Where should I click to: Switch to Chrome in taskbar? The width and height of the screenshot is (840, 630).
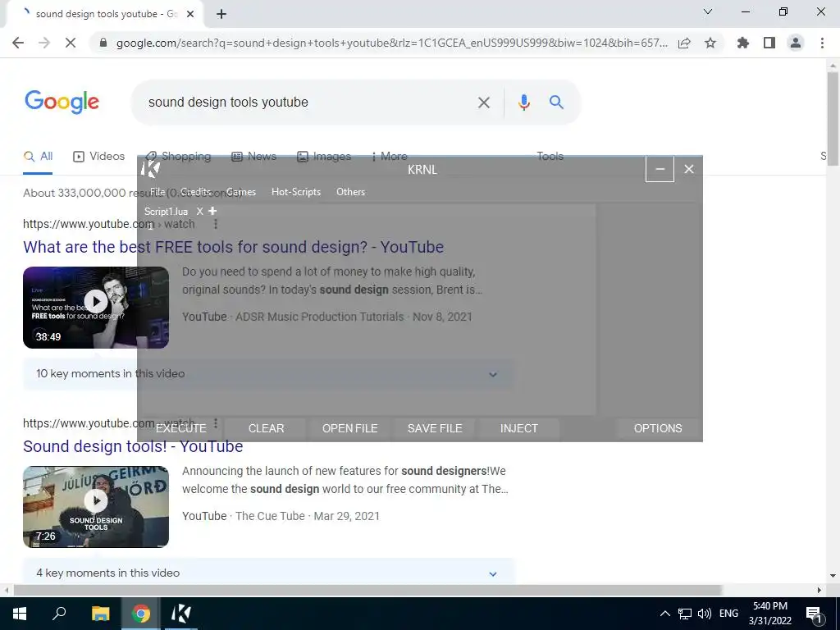(141, 614)
